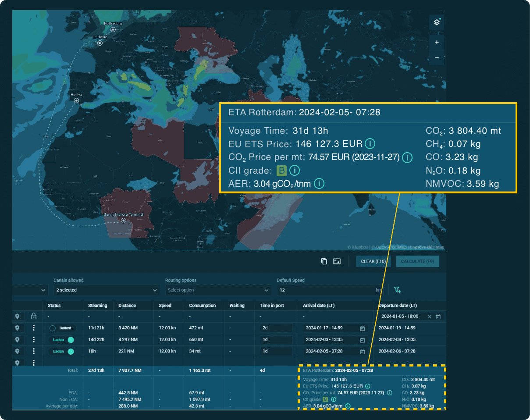Toggle the Laden switch in the 18h row
This screenshot has width=530, height=420.
pyautogui.click(x=61, y=351)
